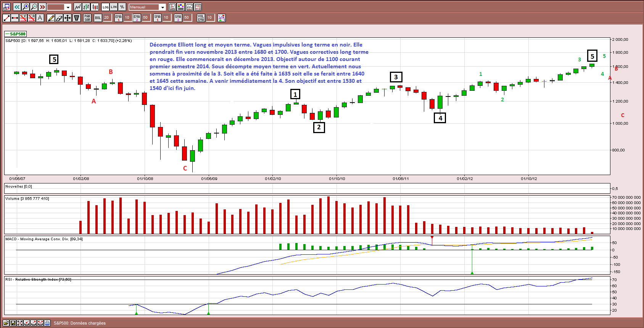Select the pencil drawing tool
Image resolution: width=644 pixels, height=328 pixels.
pos(51,18)
